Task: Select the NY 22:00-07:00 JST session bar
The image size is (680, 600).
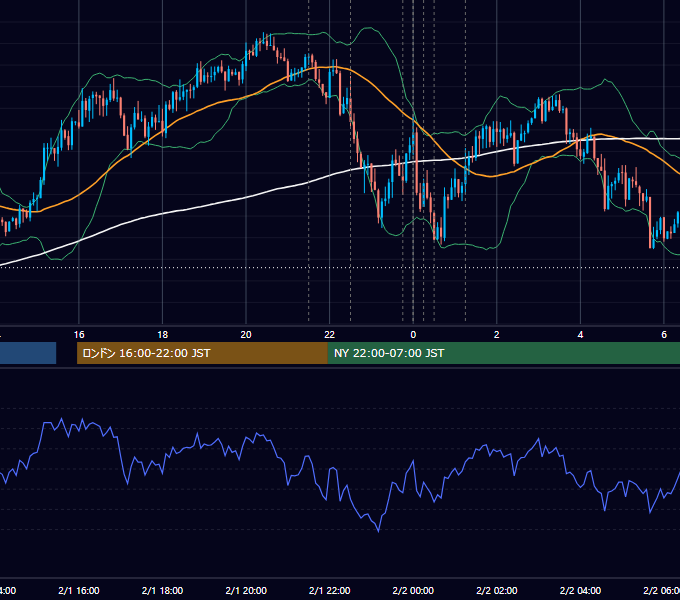Action: click(503, 353)
